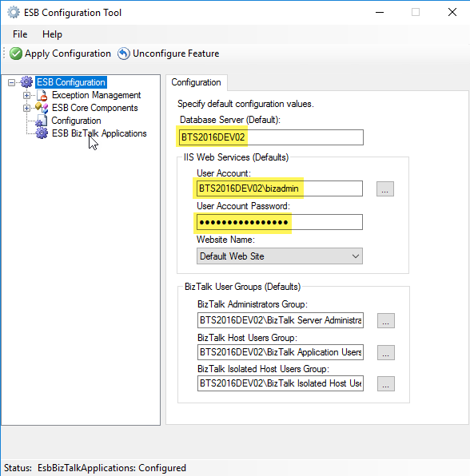
Task: Click the Exception Management document icon
Action: tap(42, 95)
